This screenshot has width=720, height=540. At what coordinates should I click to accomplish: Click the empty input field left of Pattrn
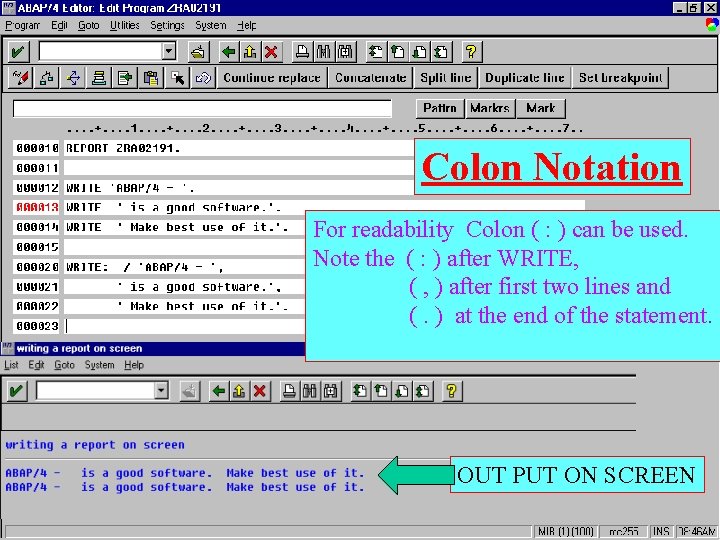pos(202,109)
